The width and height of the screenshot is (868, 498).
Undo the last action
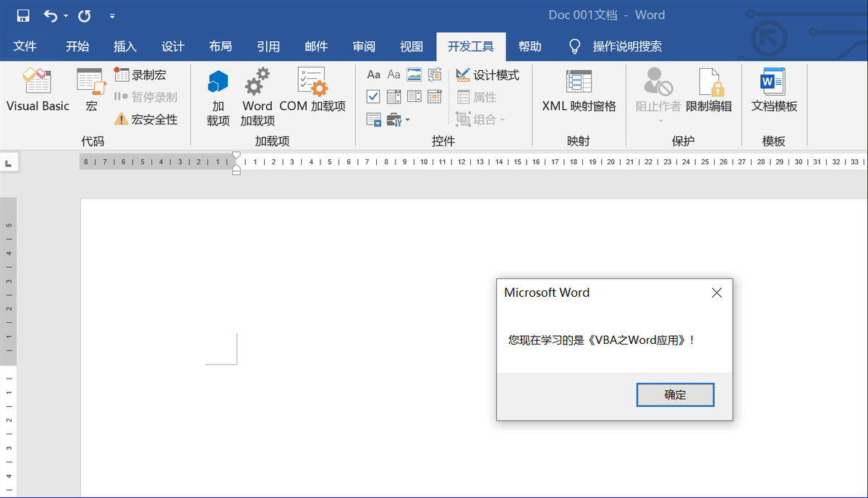tap(50, 15)
